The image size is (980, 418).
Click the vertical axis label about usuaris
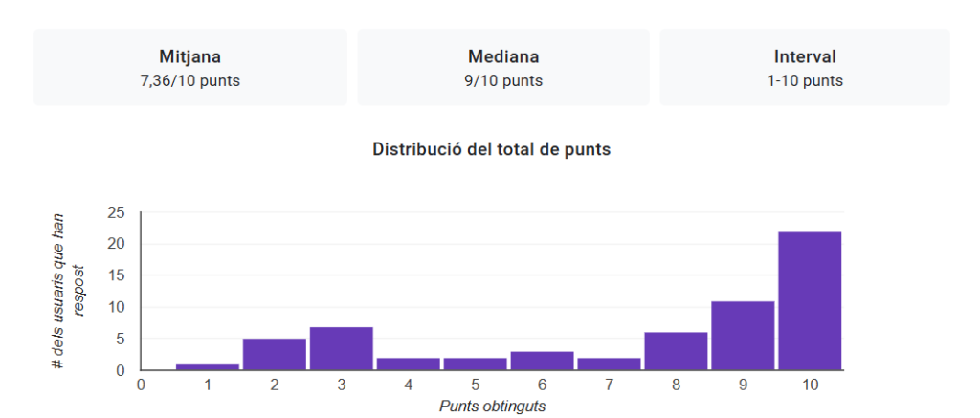click(x=67, y=292)
